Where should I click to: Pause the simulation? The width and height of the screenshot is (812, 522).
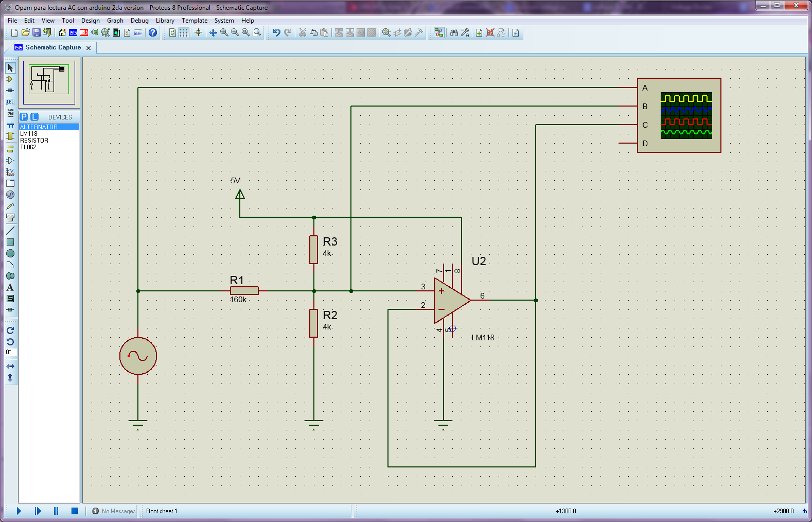56,511
